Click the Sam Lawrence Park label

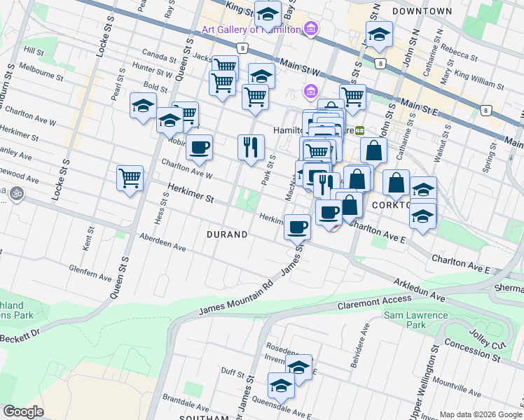coord(415,320)
